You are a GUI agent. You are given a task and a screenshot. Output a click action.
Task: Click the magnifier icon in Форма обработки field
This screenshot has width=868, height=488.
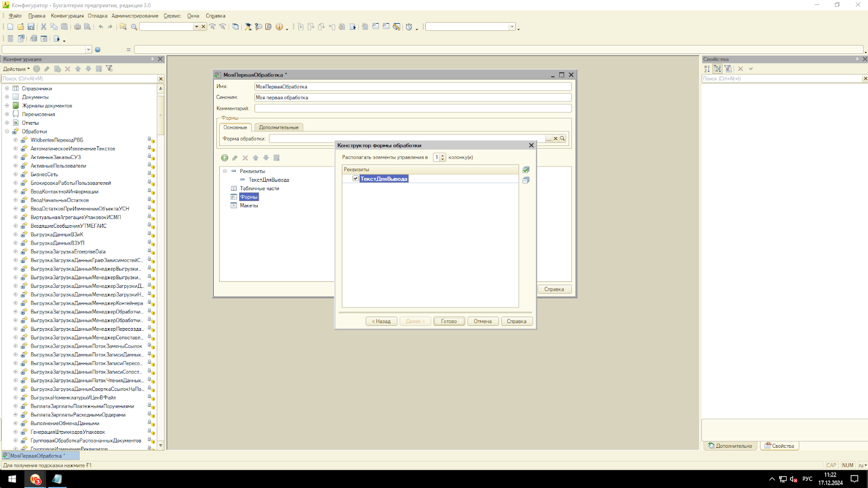(x=563, y=139)
